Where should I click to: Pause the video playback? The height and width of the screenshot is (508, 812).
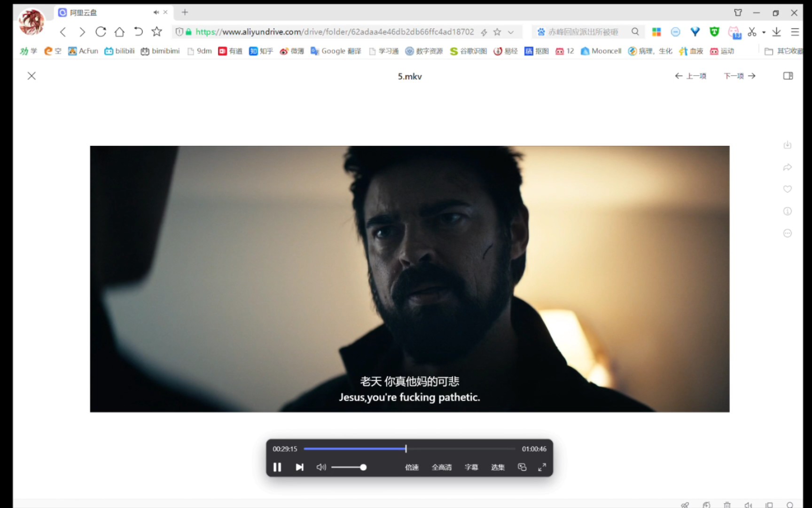277,467
